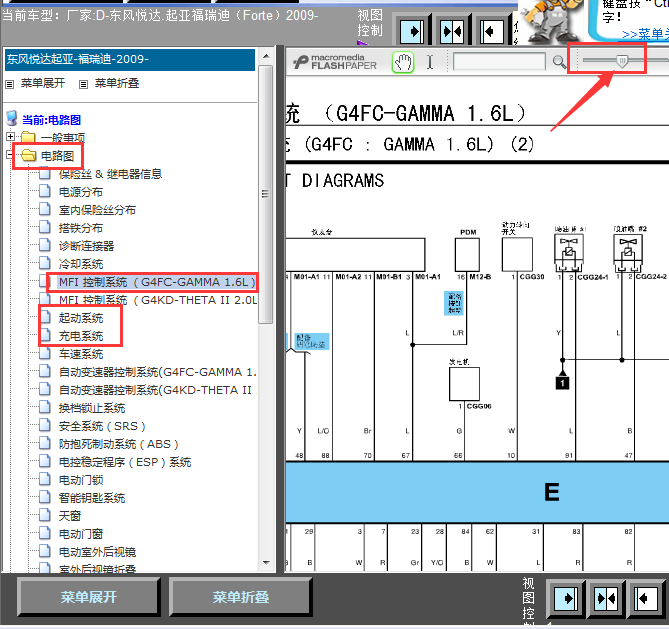Click the bottom view control left-arrow button

pos(646,598)
